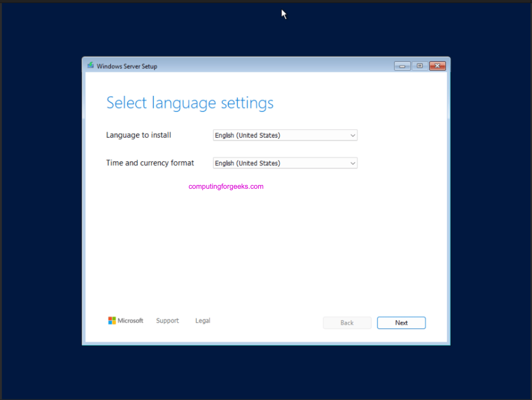Image resolution: width=532 pixels, height=400 pixels.
Task: Click the dark blue background below the setup window
Action: (266, 372)
